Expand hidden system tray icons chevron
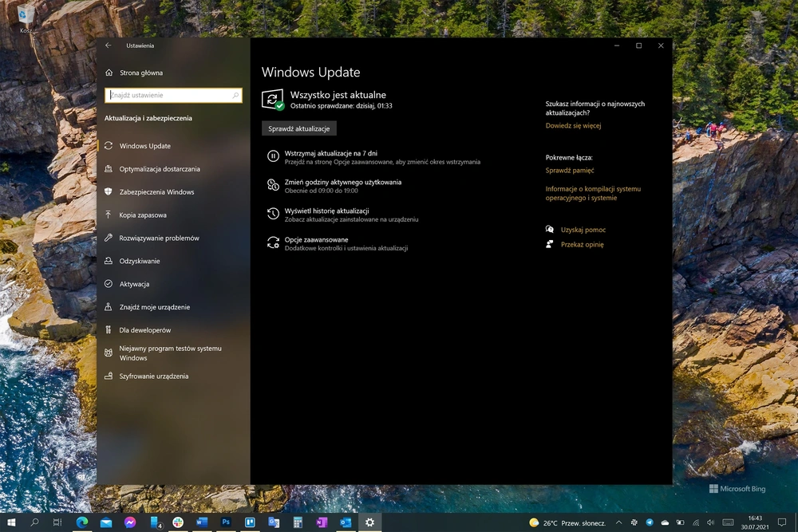 pos(618,522)
